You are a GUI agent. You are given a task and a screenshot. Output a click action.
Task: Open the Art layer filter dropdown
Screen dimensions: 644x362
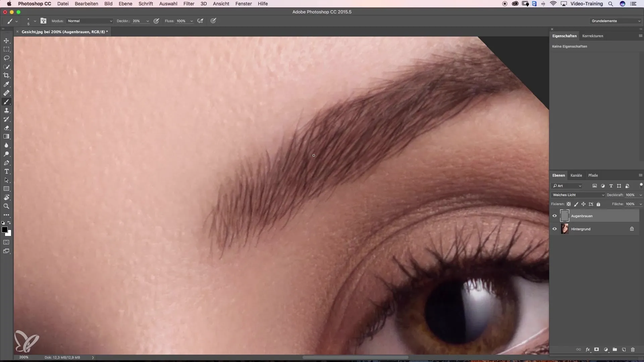click(567, 186)
